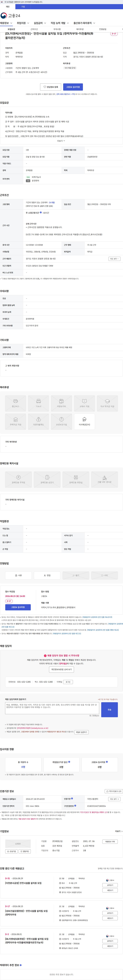Select the 우대사항 section tab
Screen dimensions: 123x980
pyautogui.click(x=57, y=29)
